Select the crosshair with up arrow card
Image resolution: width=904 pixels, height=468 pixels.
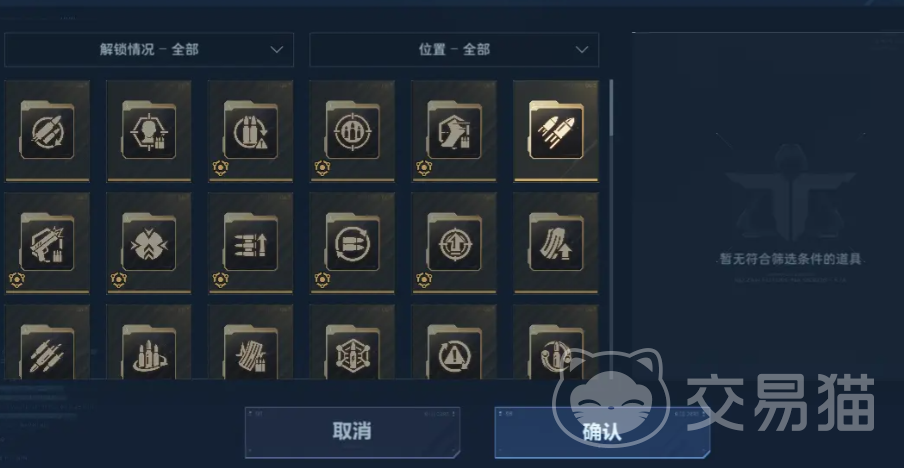pos(454,243)
